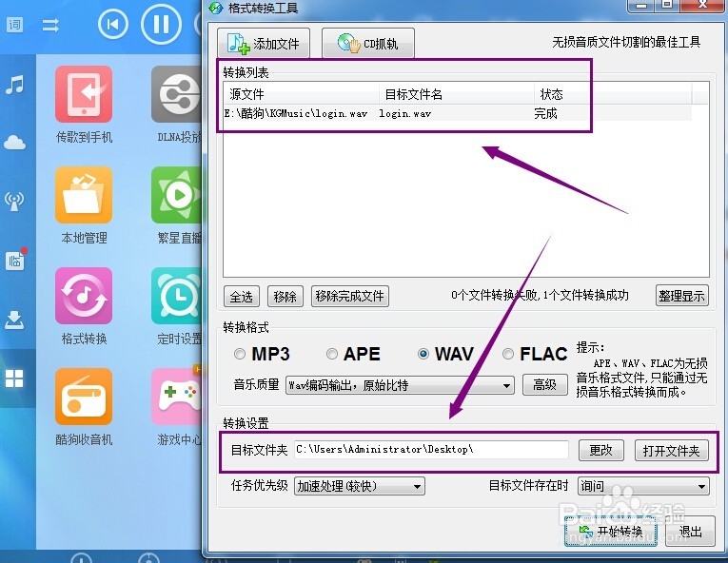Click the 完成 status cell
Viewport: 728px width, 563px height.
coord(545,113)
